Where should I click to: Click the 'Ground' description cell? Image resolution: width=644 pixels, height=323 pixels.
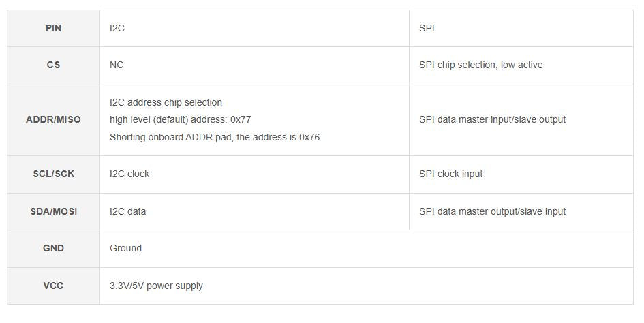125,249
